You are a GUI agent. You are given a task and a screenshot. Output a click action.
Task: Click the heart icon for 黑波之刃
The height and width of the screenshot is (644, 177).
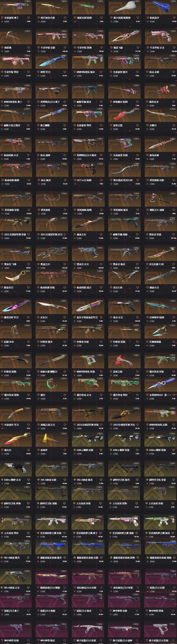pos(65,264)
